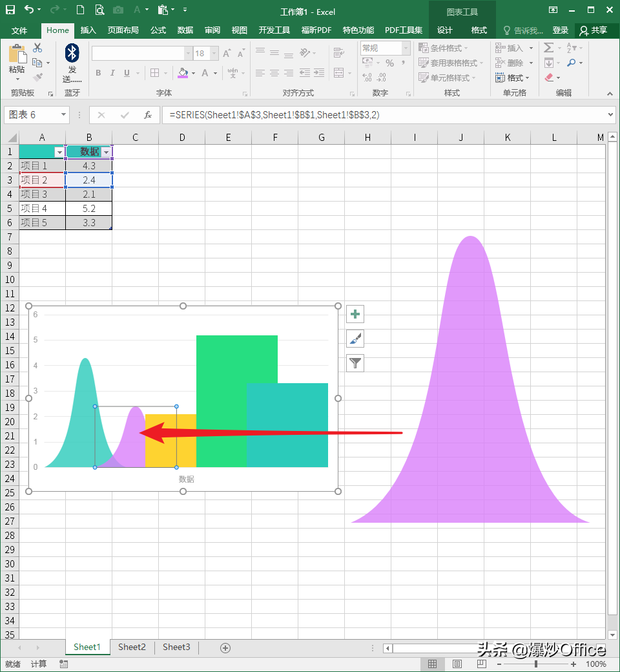Open the font name dropdown
Viewport: 620px width, 672px height.
point(188,53)
